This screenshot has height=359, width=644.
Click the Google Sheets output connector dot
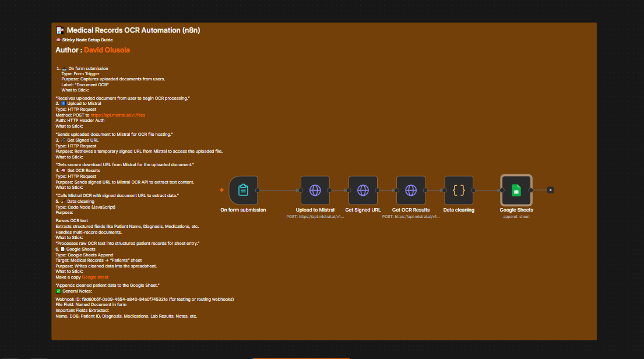(530, 190)
